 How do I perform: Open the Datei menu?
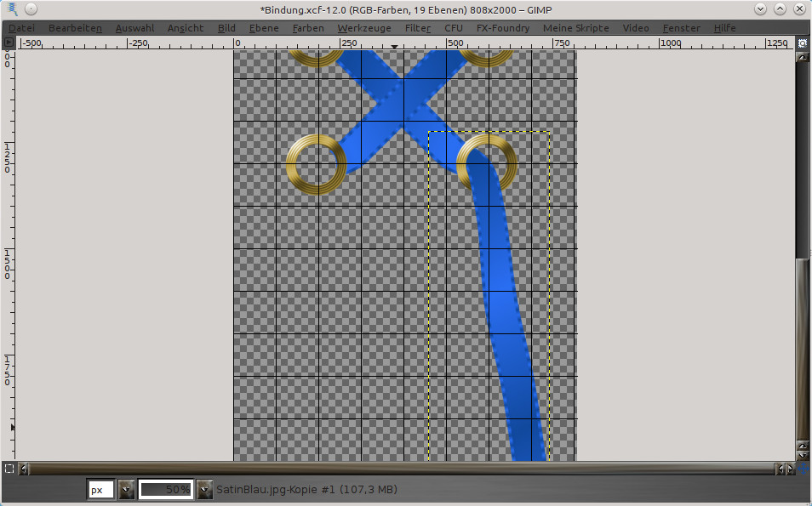[21, 28]
